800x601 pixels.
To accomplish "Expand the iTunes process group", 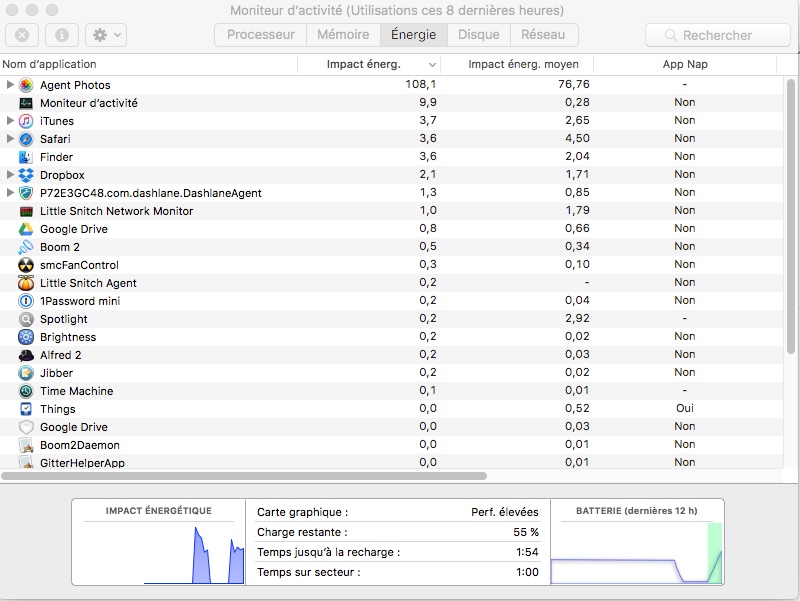I will point(10,120).
